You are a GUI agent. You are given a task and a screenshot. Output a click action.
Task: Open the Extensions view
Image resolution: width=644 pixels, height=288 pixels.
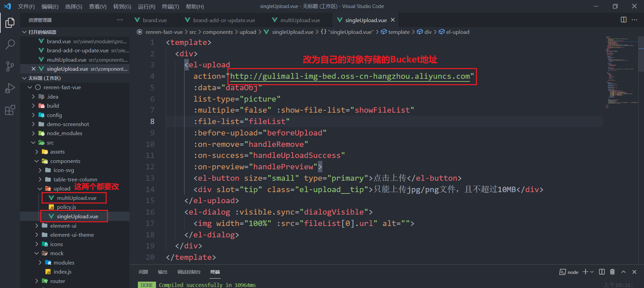click(10, 110)
